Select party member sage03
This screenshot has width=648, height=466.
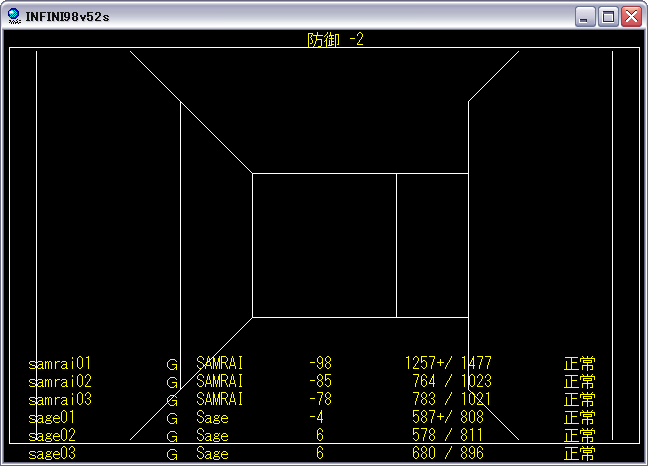tap(52, 454)
